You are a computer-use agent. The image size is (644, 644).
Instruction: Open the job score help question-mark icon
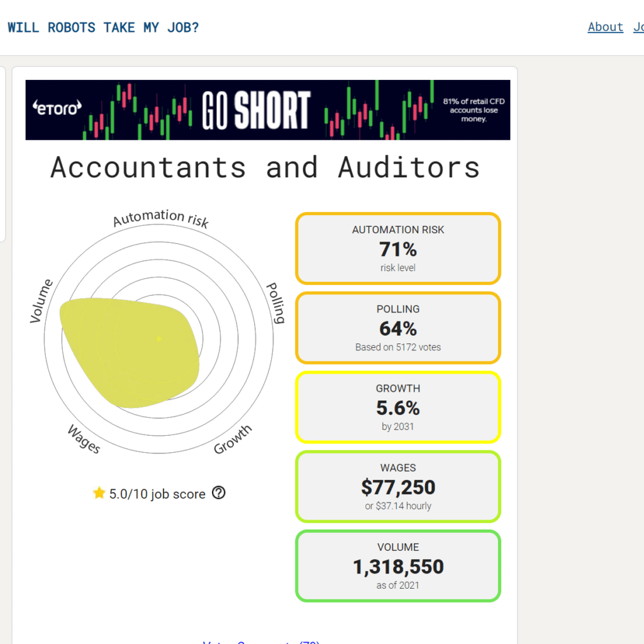click(218, 492)
